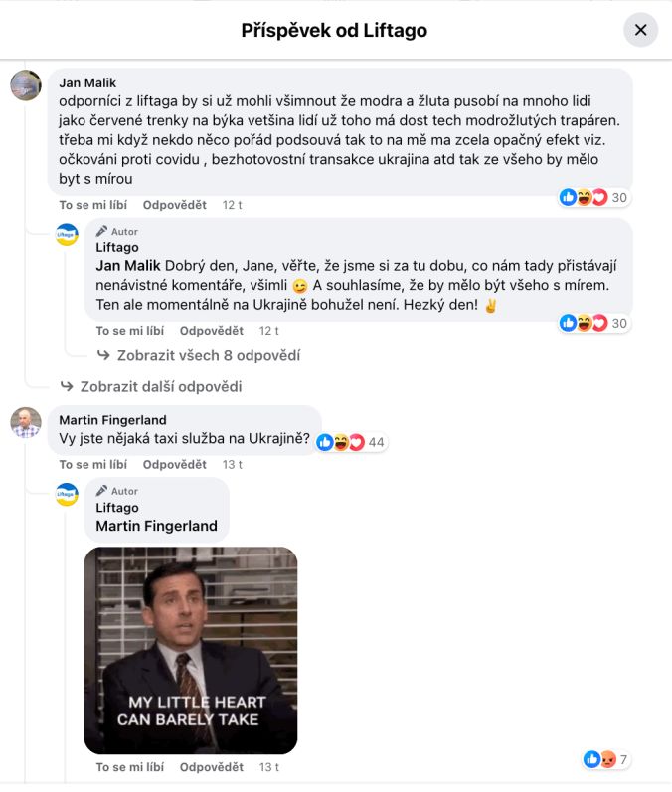
Task: View reactions on Liftago's reply to Jan
Action: click(594, 323)
